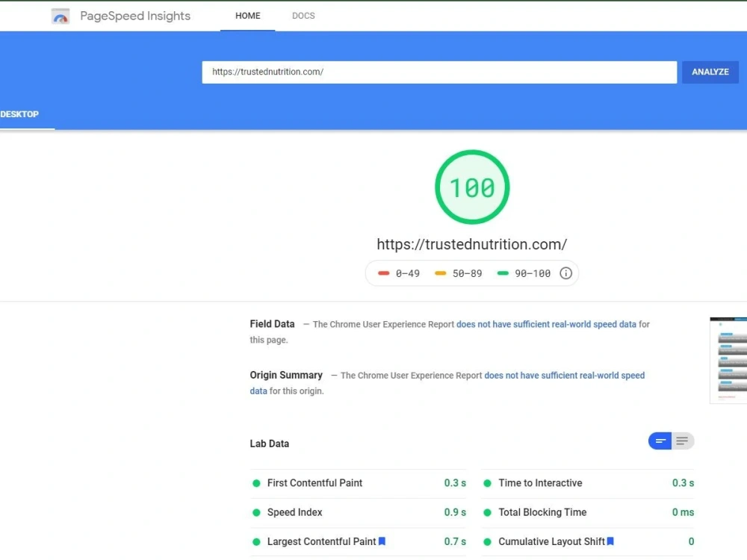This screenshot has height=560, width=747.
Task: Click the Total Blocking Time metric label
Action: coord(542,512)
